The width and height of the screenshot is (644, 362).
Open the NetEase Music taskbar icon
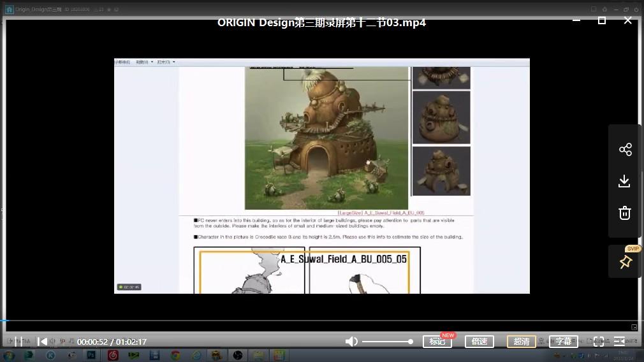(x=112, y=355)
